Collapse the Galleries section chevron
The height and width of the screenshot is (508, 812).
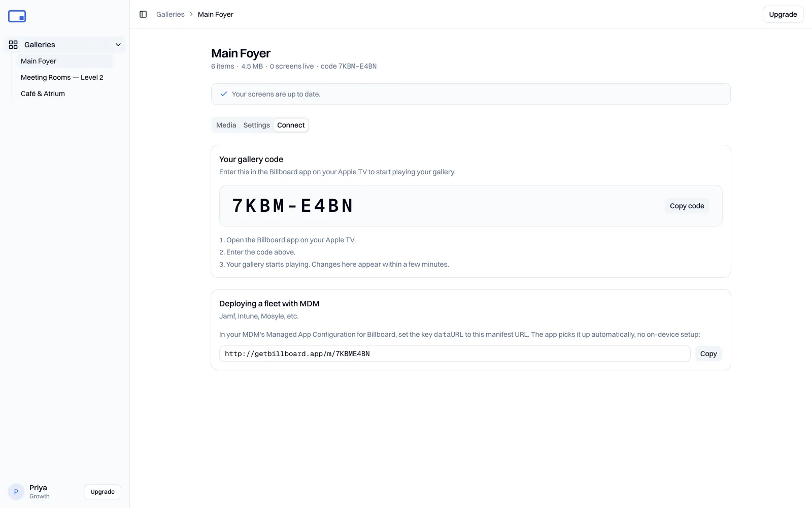tap(118, 45)
